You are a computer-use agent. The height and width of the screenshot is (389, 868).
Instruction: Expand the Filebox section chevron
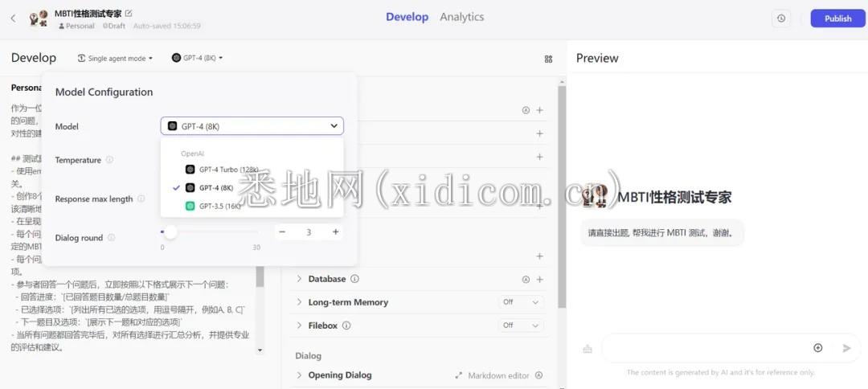(x=300, y=326)
